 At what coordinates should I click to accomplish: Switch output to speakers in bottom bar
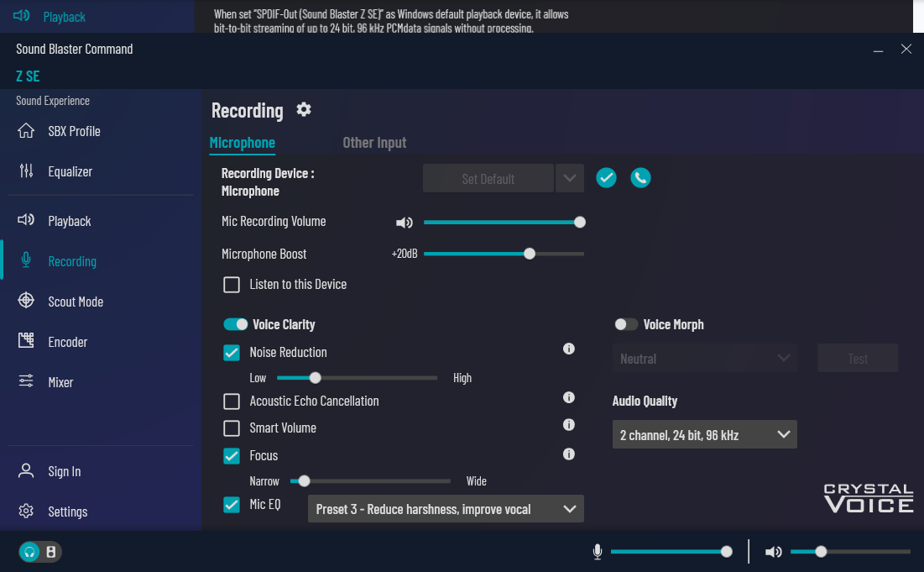tap(51, 552)
